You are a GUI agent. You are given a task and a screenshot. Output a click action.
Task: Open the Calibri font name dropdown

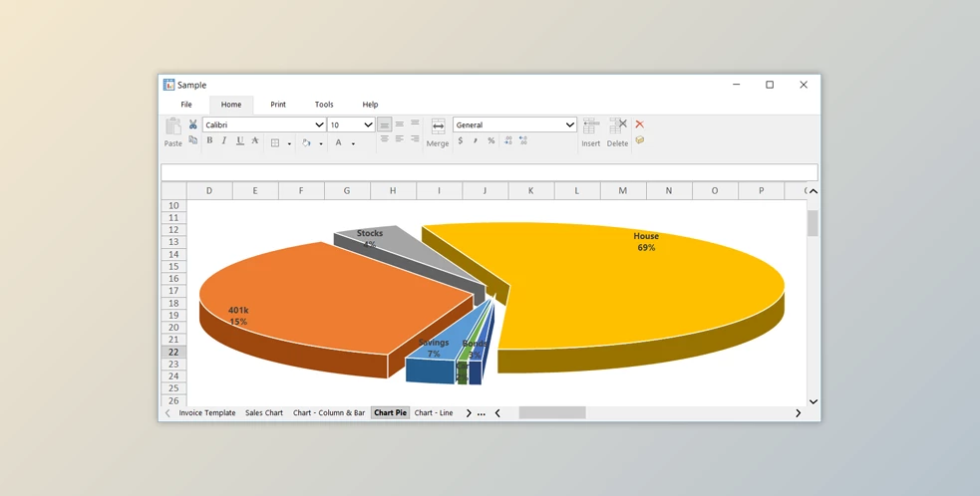(x=319, y=124)
